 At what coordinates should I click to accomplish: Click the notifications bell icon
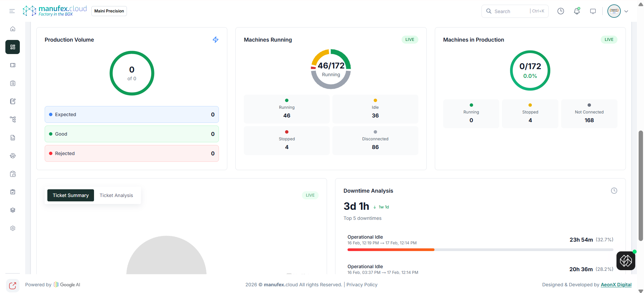tap(577, 11)
